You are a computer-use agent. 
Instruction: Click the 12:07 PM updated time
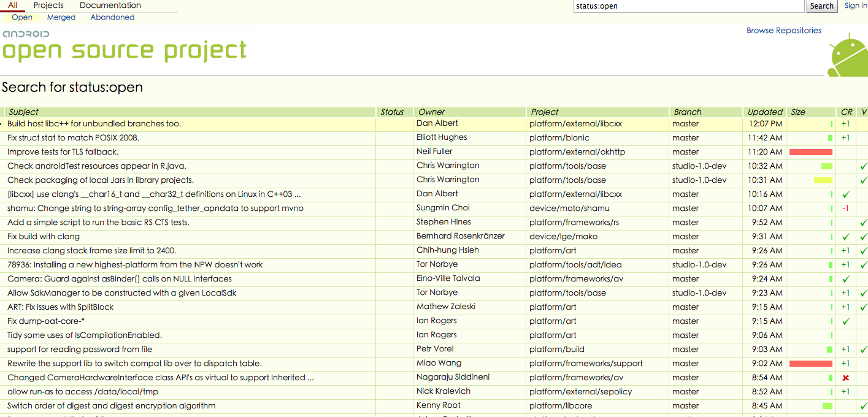click(x=766, y=124)
